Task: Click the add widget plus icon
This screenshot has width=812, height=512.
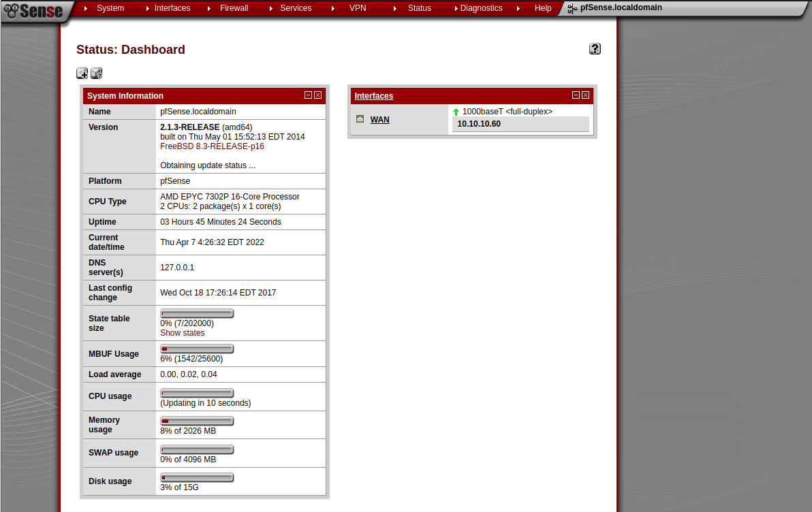Action: coord(82,73)
